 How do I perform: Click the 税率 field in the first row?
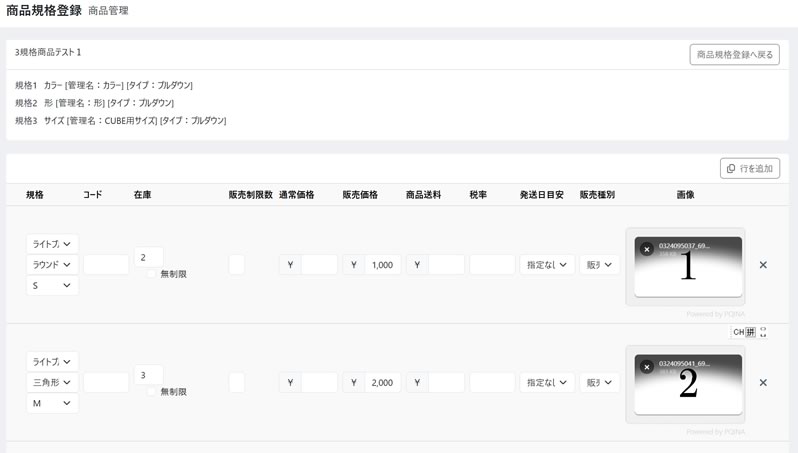point(492,265)
